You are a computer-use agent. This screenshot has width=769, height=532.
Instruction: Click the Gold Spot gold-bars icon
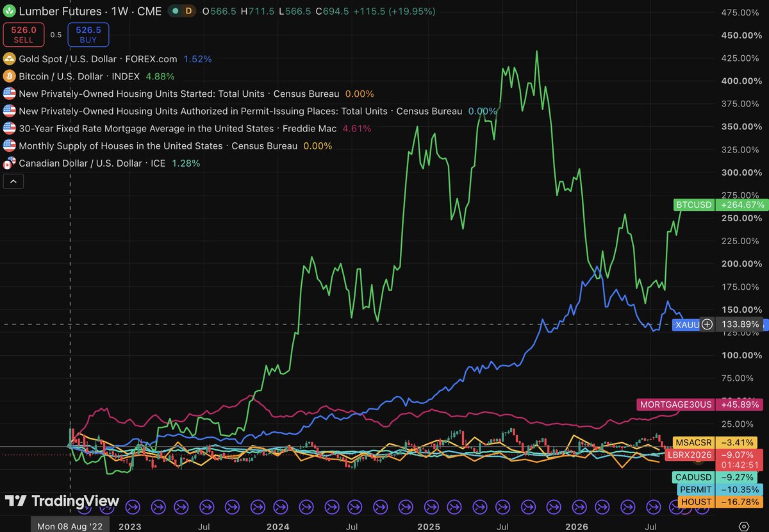pyautogui.click(x=9, y=59)
